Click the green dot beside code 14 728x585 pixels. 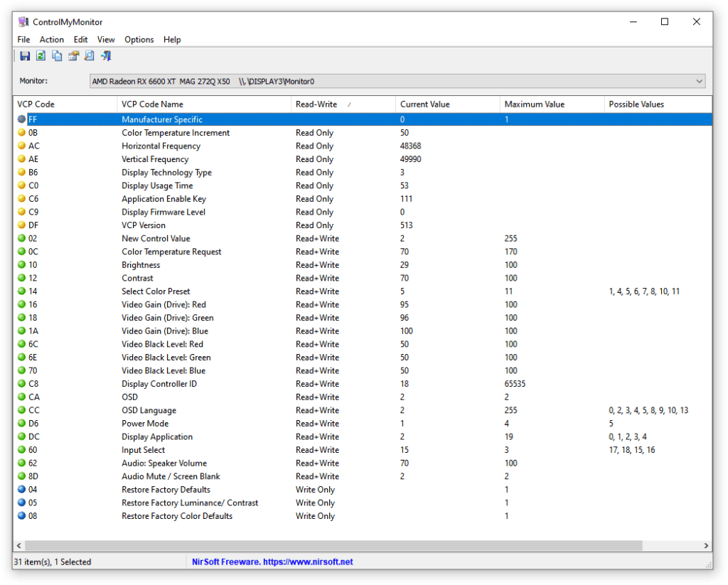pyautogui.click(x=21, y=291)
